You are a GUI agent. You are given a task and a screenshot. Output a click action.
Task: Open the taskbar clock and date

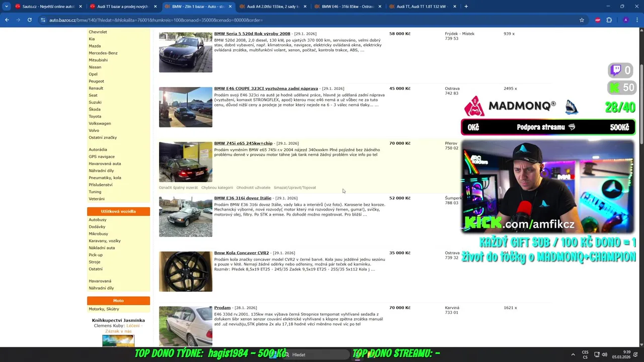[622, 354]
